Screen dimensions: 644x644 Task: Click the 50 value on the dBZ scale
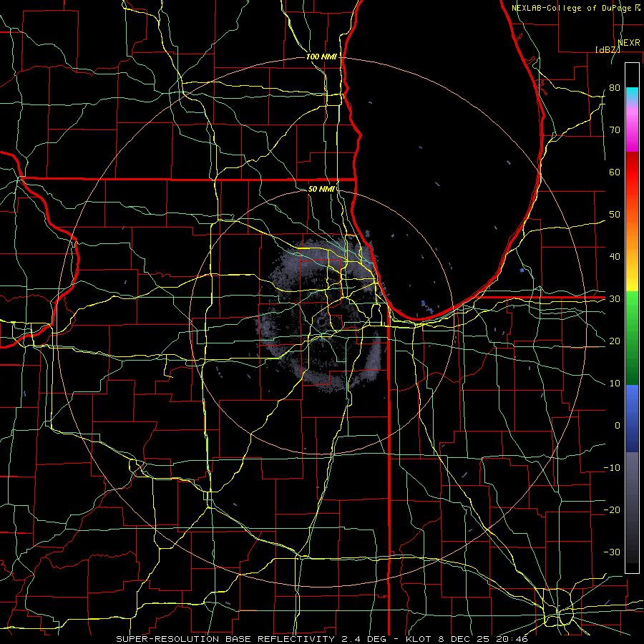(x=615, y=215)
